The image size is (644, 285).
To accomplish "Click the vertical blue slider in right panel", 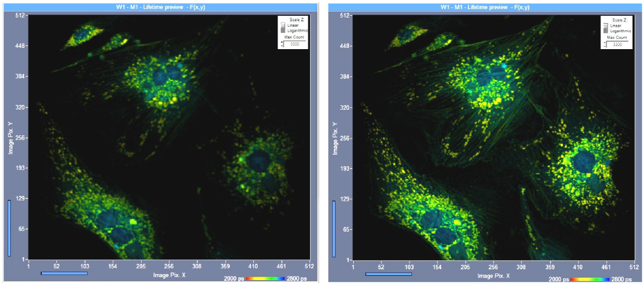I will (x=334, y=228).
